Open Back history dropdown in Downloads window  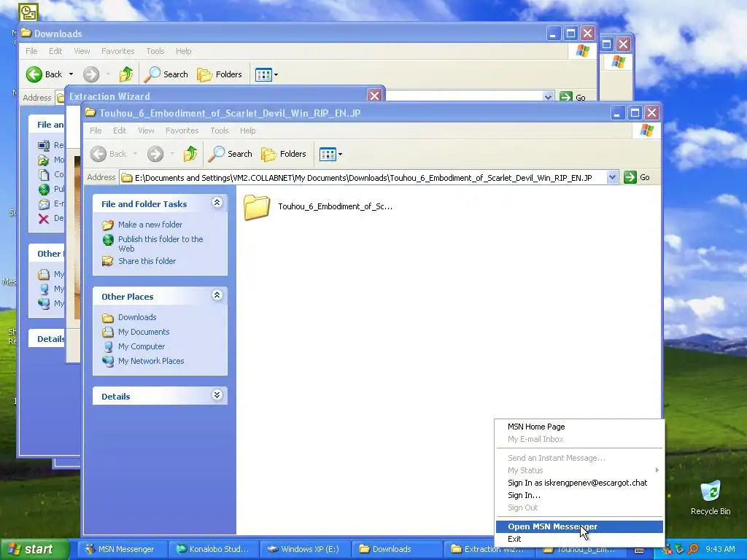pyautogui.click(x=71, y=74)
